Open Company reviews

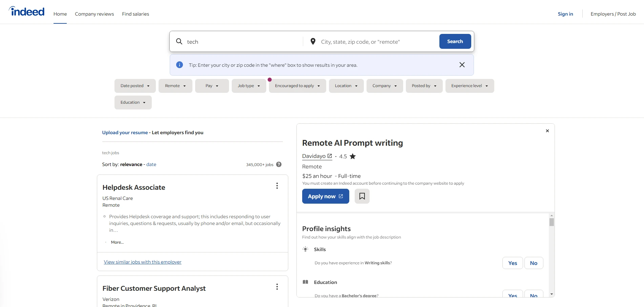click(95, 14)
